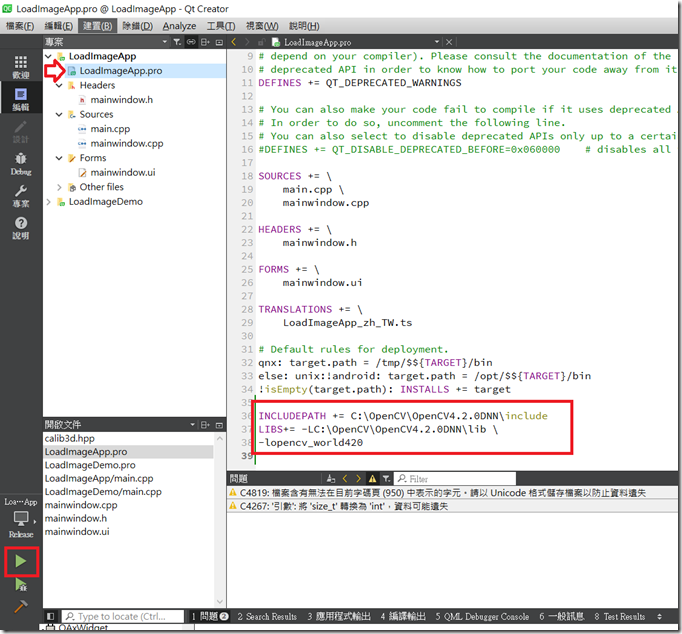The image size is (682, 634).
Task: Open calib3d.hpp in open documents
Action: coord(70,438)
